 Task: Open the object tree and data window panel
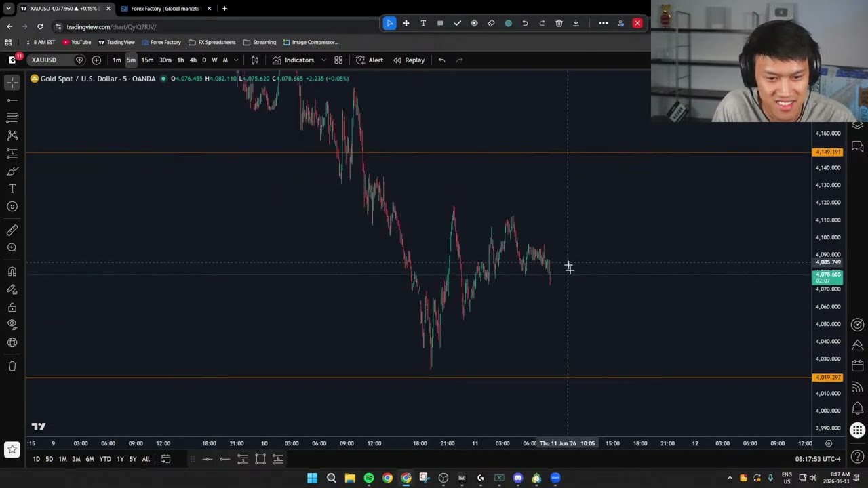pyautogui.click(x=858, y=126)
